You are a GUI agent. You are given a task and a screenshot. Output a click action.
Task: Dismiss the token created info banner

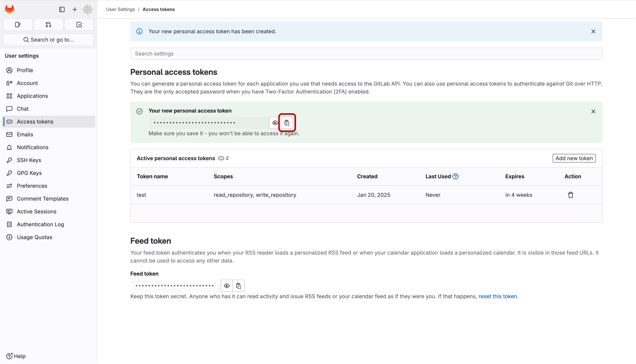click(593, 31)
